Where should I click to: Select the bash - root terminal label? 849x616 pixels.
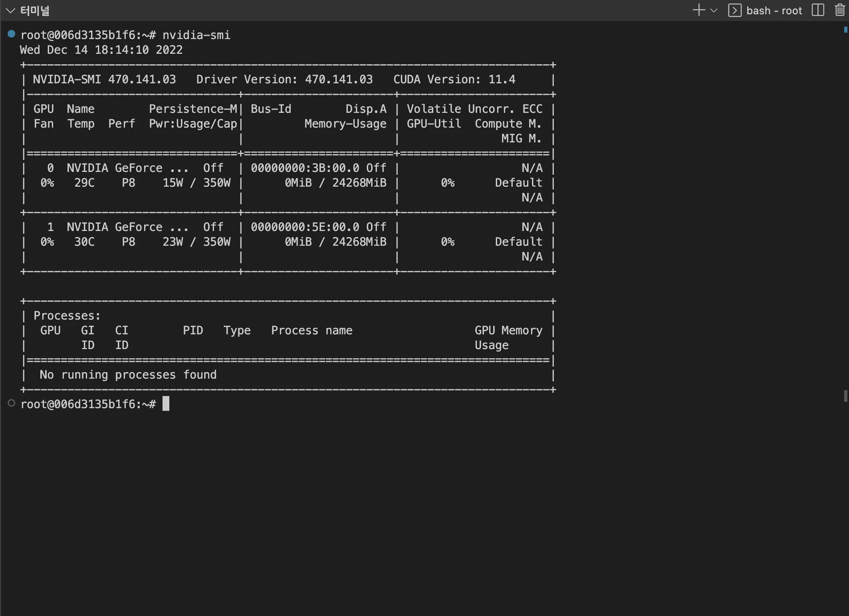[774, 10]
